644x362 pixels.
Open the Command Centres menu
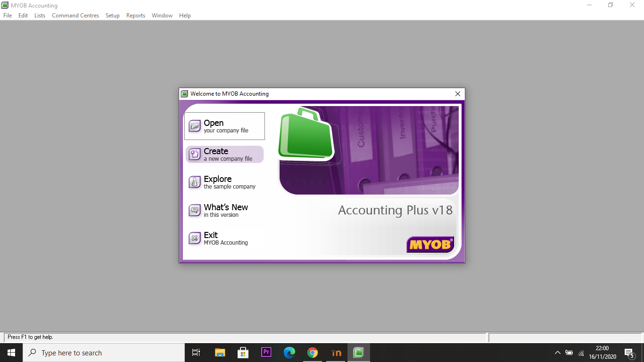[75, 16]
